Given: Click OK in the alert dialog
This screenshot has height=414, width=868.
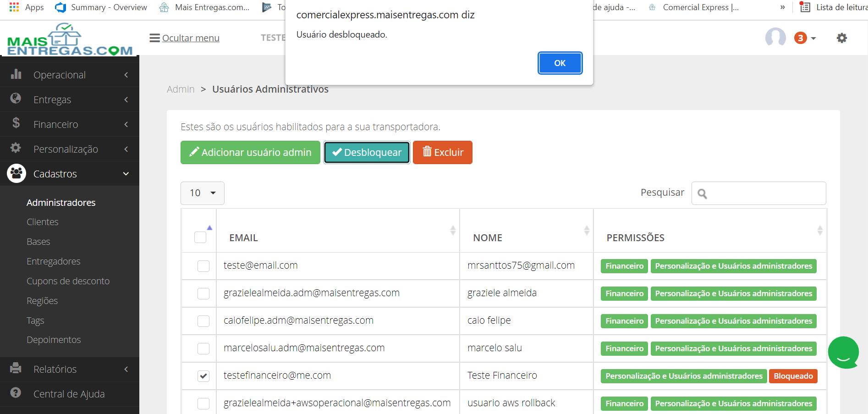Looking at the screenshot, I should [560, 63].
